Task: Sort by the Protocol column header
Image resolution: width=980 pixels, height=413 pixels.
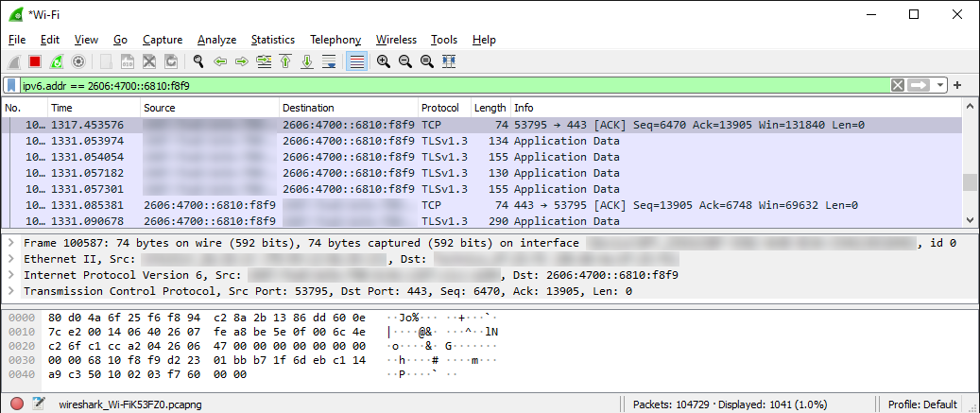Action: [444, 108]
